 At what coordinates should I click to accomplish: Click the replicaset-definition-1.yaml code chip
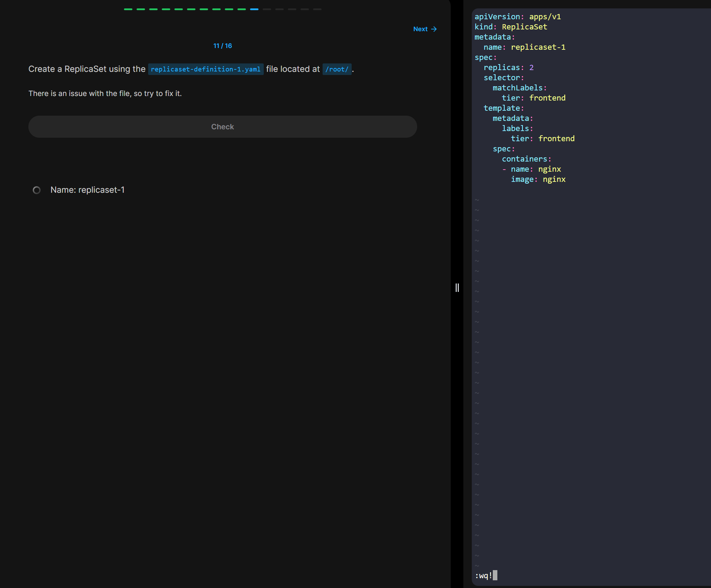pos(206,69)
